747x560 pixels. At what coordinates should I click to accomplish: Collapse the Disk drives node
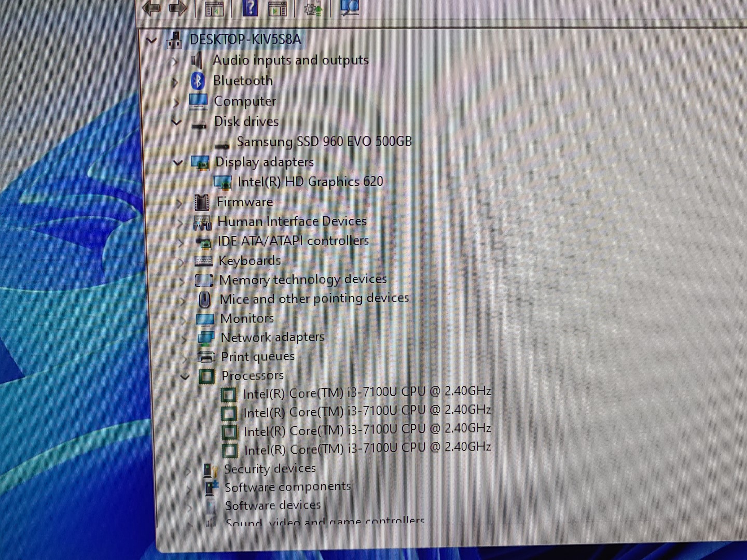coord(176,122)
